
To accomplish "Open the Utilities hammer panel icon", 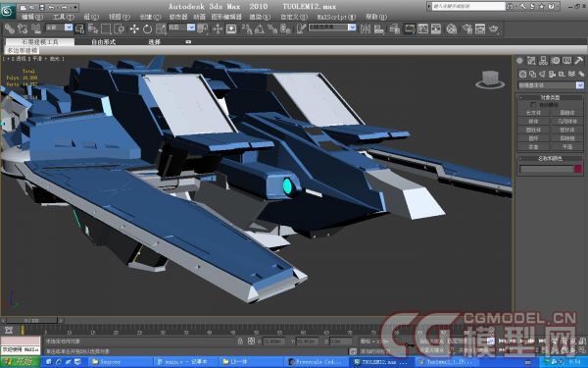I will (x=579, y=61).
